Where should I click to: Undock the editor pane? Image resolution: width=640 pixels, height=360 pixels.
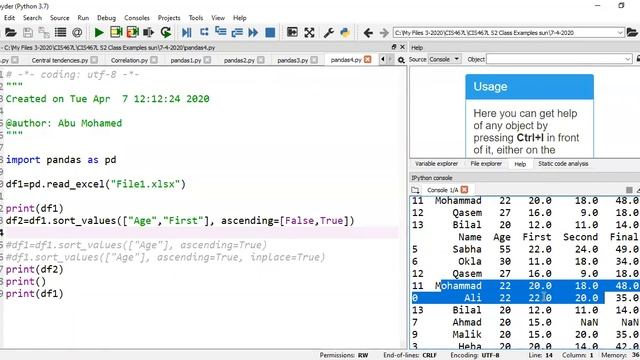(394, 47)
